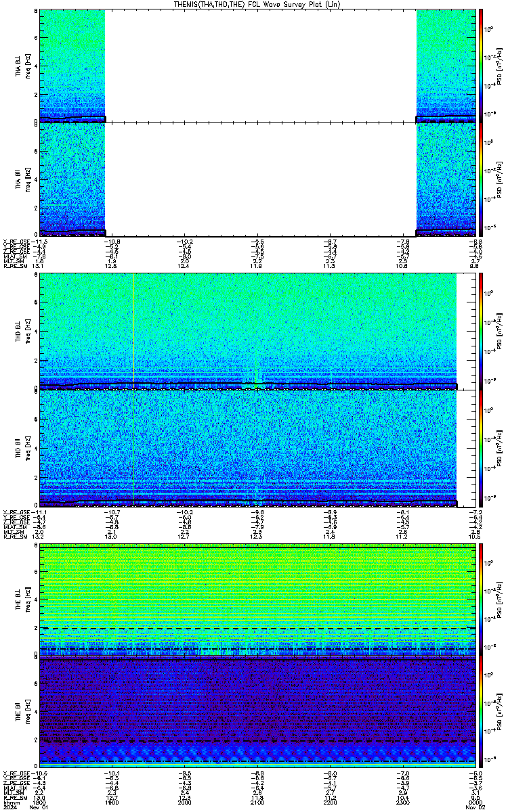Click the -11.3 X_RE_GSE value under THA
This screenshot has width=508, height=812.
point(39,242)
